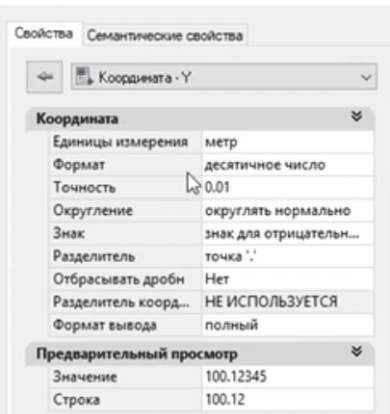
Task: Click the back arrow button
Action: click(45, 77)
